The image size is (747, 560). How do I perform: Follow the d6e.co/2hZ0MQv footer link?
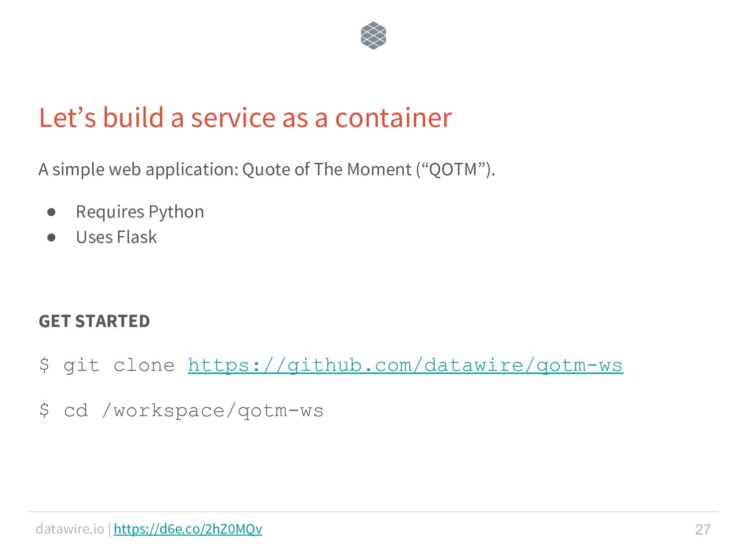[188, 529]
